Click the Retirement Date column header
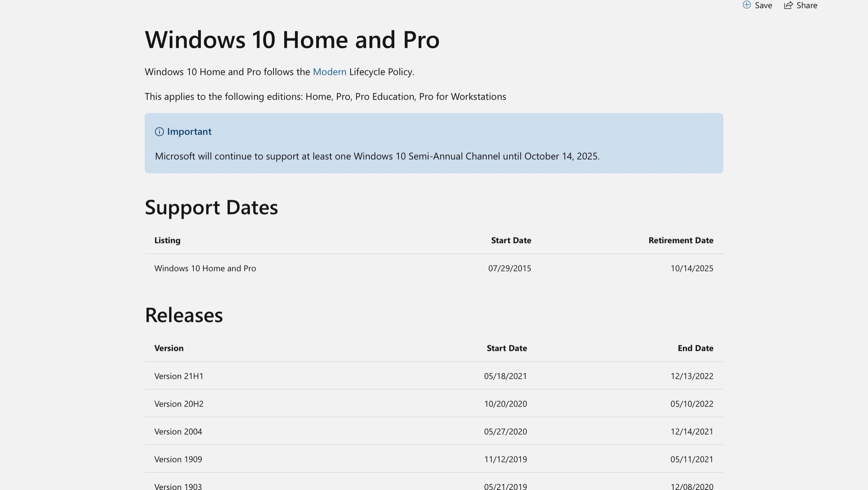868x490 pixels. click(x=680, y=240)
